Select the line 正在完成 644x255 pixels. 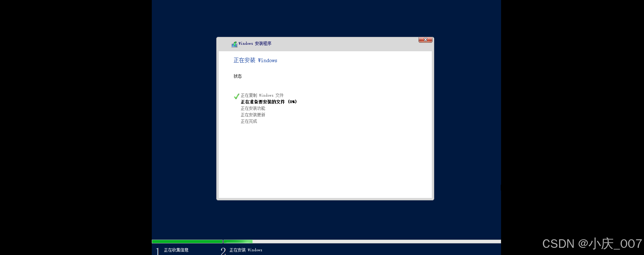click(x=249, y=121)
